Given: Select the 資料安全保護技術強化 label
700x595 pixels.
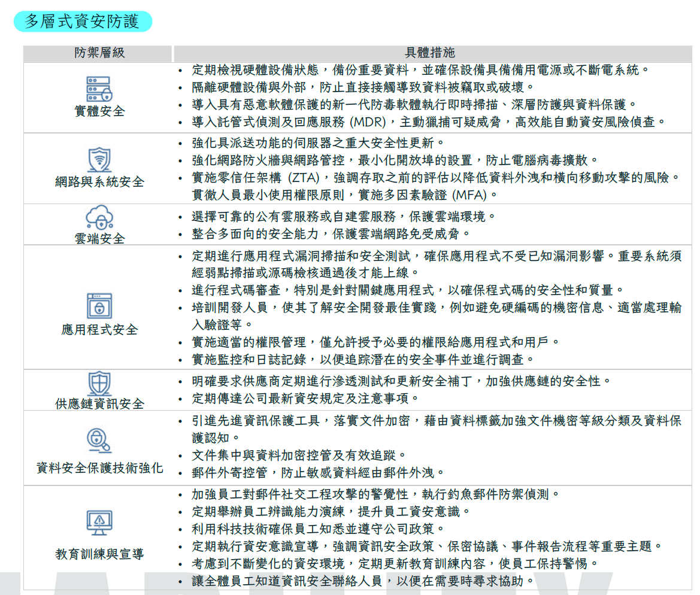Looking at the screenshot, I should pyautogui.click(x=99, y=468).
